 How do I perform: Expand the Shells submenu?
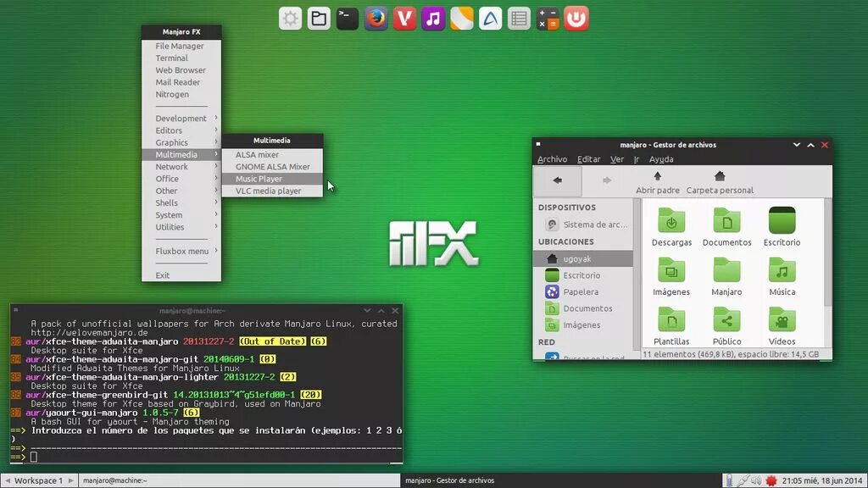click(181, 203)
